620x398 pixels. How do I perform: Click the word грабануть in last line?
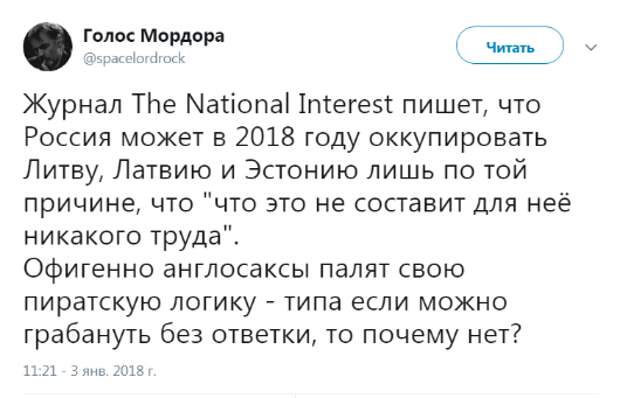point(87,336)
